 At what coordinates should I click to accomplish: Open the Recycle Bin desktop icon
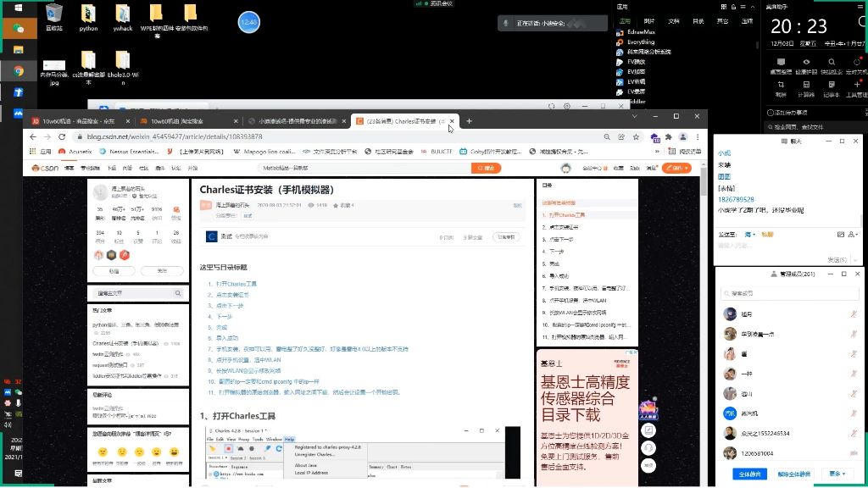pyautogui.click(x=54, y=18)
